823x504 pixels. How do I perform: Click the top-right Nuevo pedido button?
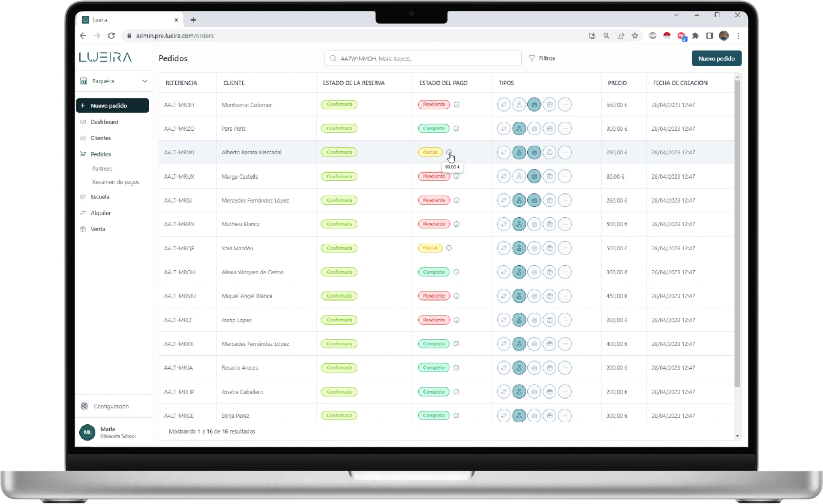(716, 58)
